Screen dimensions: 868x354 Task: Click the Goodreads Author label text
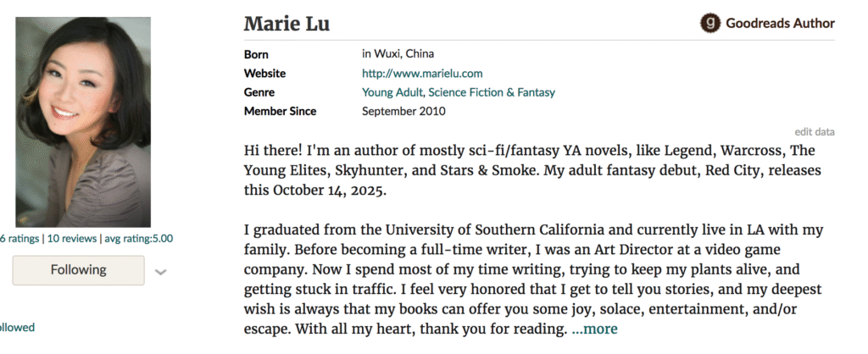(x=780, y=24)
